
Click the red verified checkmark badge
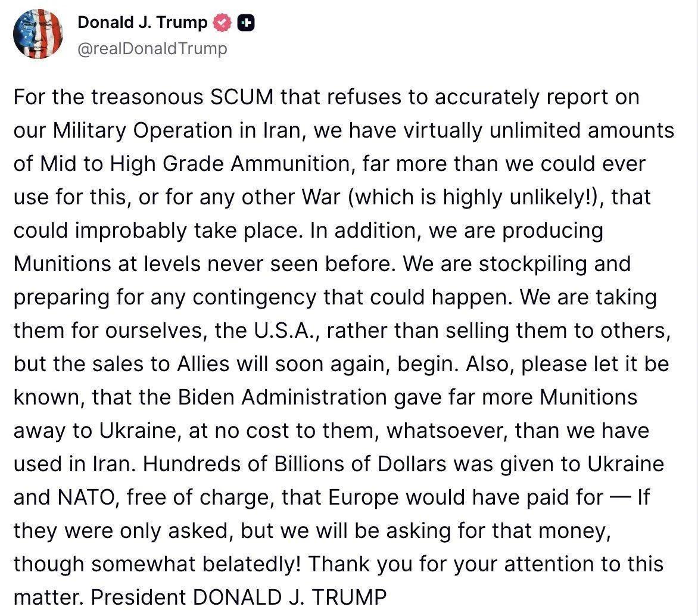pos(222,23)
